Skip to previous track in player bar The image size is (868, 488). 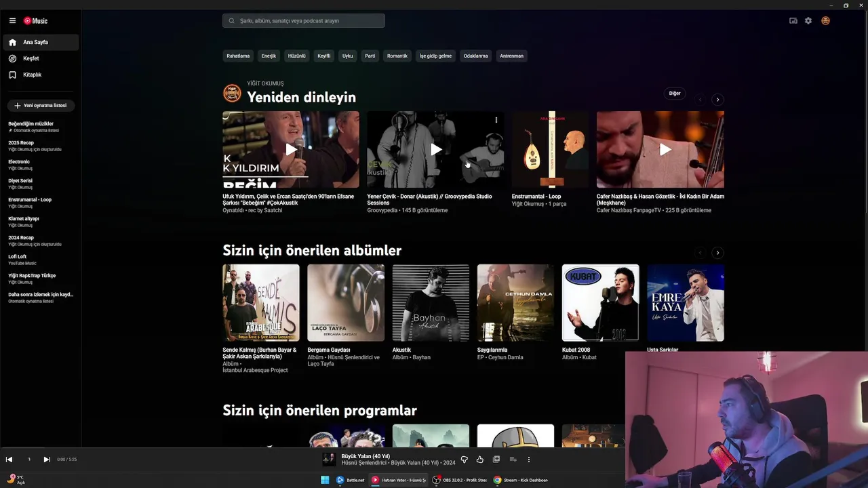coord(9,460)
